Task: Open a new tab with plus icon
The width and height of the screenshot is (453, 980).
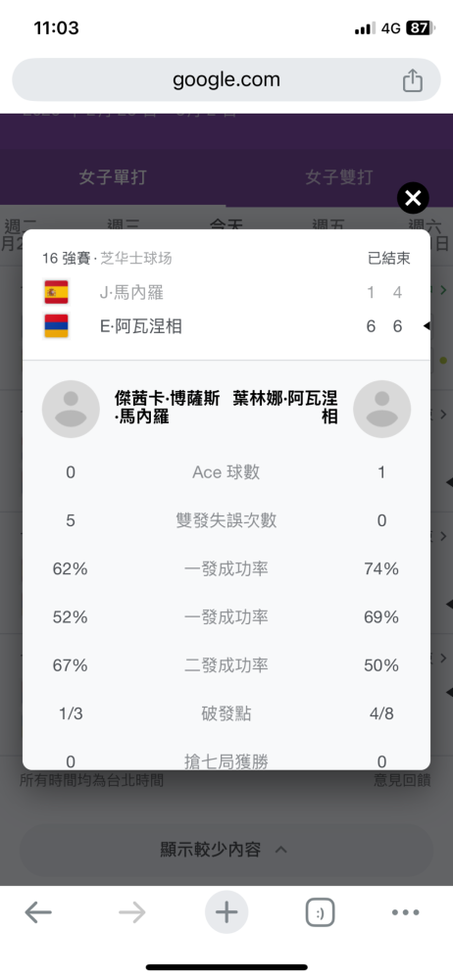Action: click(x=226, y=912)
